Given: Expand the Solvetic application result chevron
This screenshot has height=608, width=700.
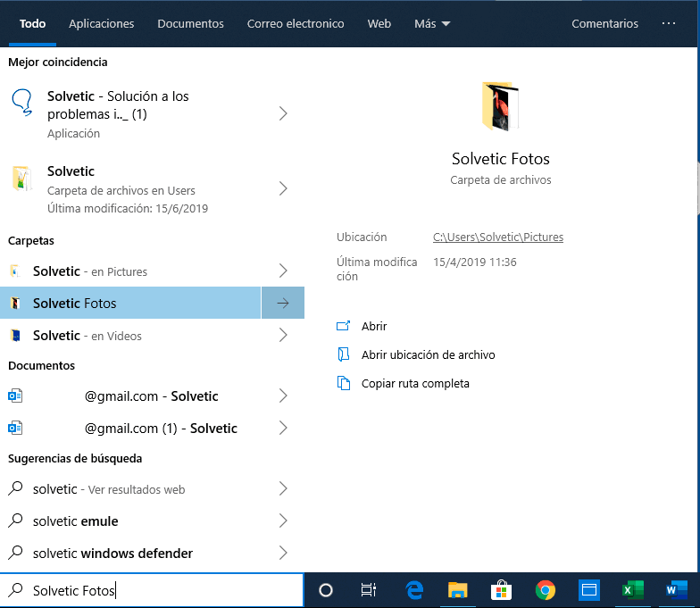Looking at the screenshot, I should click(283, 113).
